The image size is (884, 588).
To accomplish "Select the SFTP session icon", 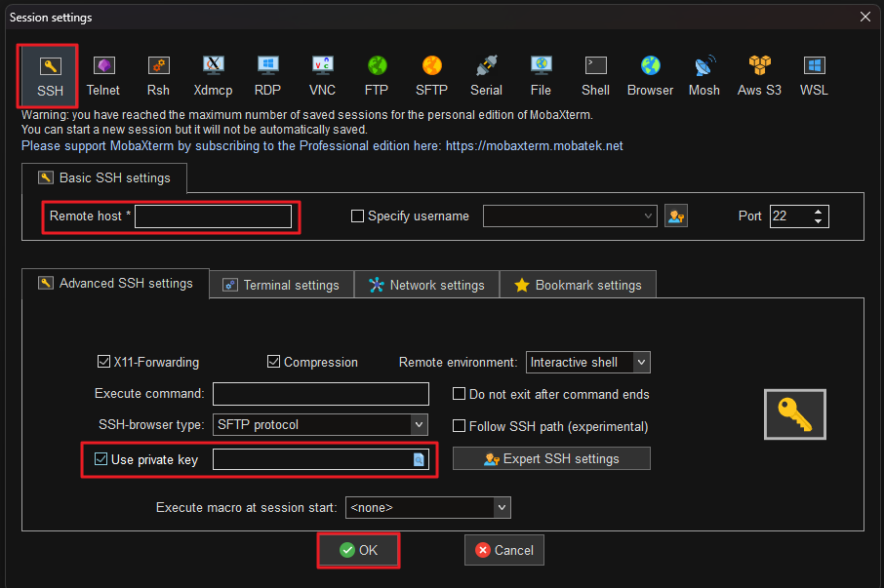I will [432, 76].
